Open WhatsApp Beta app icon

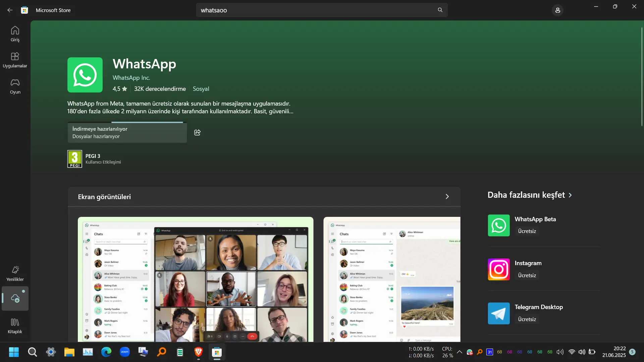click(499, 225)
